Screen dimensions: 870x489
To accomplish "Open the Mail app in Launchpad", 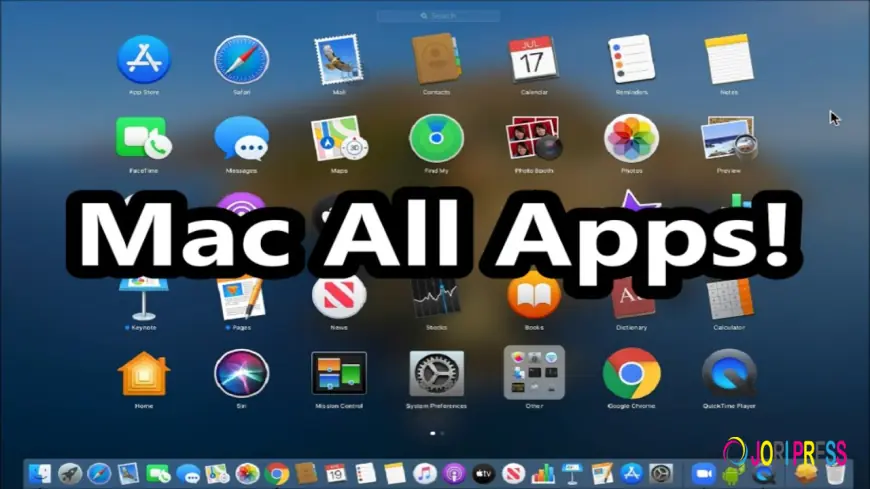I will pyautogui.click(x=338, y=59).
